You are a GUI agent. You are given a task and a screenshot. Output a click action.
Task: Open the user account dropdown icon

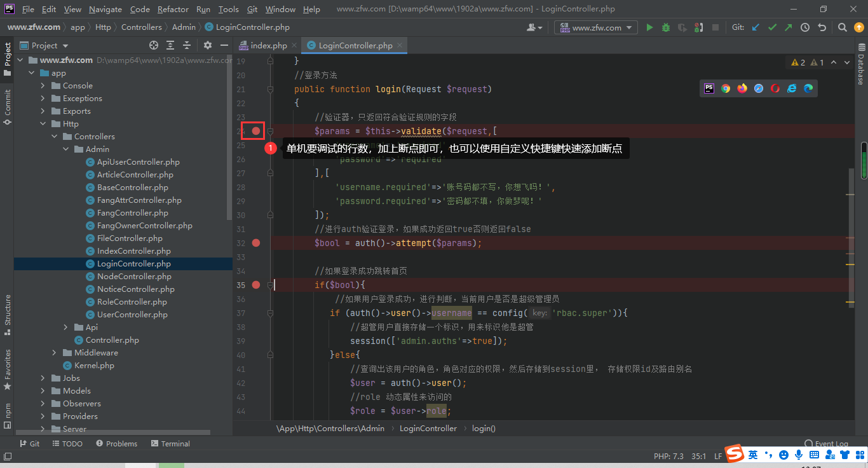[534, 27]
